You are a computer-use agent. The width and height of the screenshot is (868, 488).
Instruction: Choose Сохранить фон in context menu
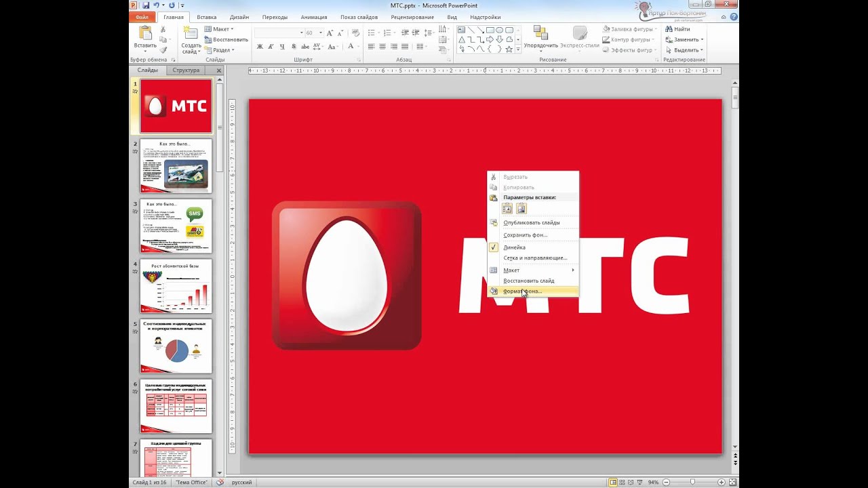(x=533, y=235)
